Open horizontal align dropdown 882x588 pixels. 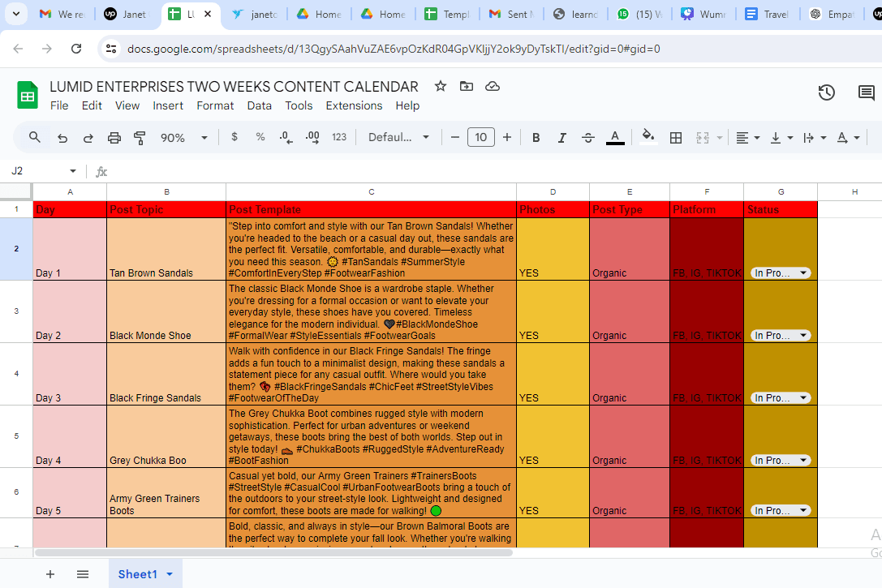click(x=748, y=138)
